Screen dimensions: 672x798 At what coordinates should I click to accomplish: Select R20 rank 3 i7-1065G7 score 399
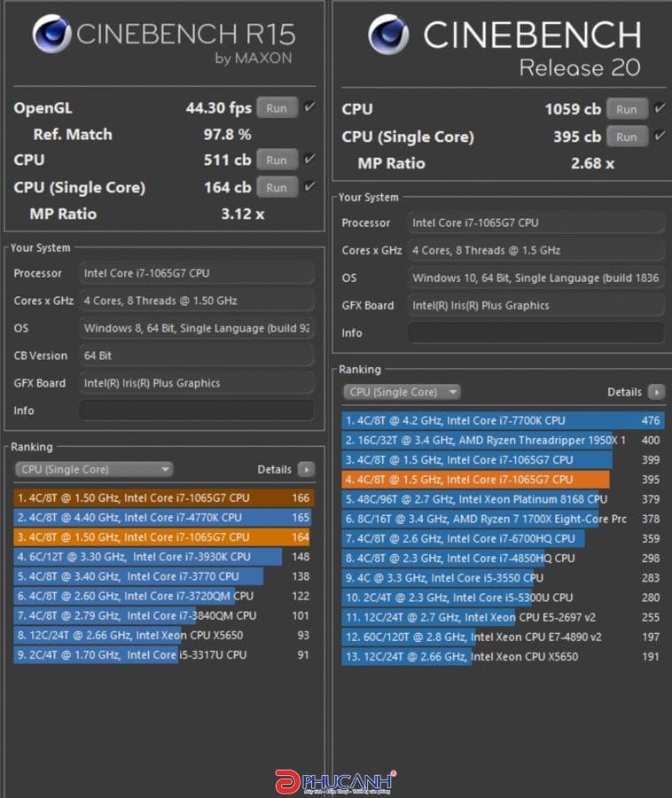(x=503, y=459)
